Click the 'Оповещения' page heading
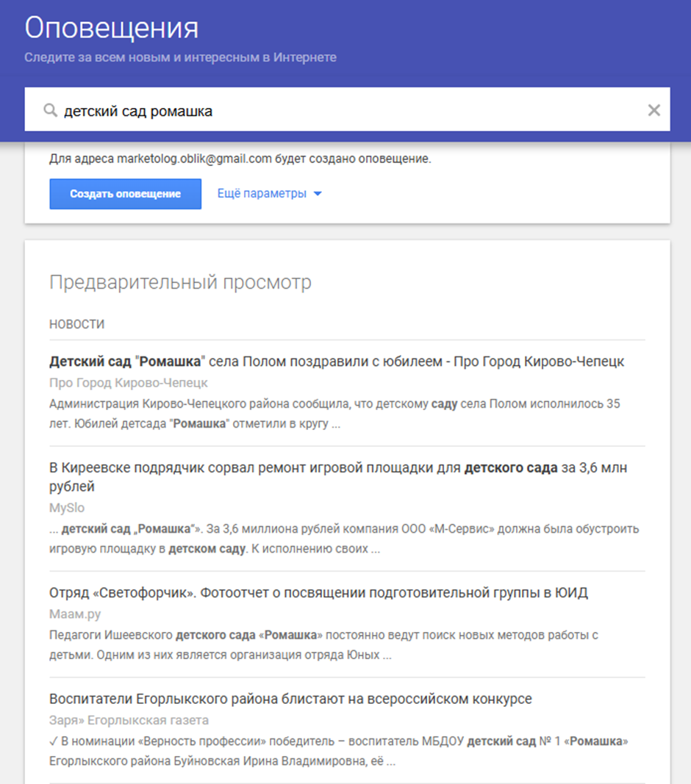Image resolution: width=691 pixels, height=784 pixels. [112, 29]
